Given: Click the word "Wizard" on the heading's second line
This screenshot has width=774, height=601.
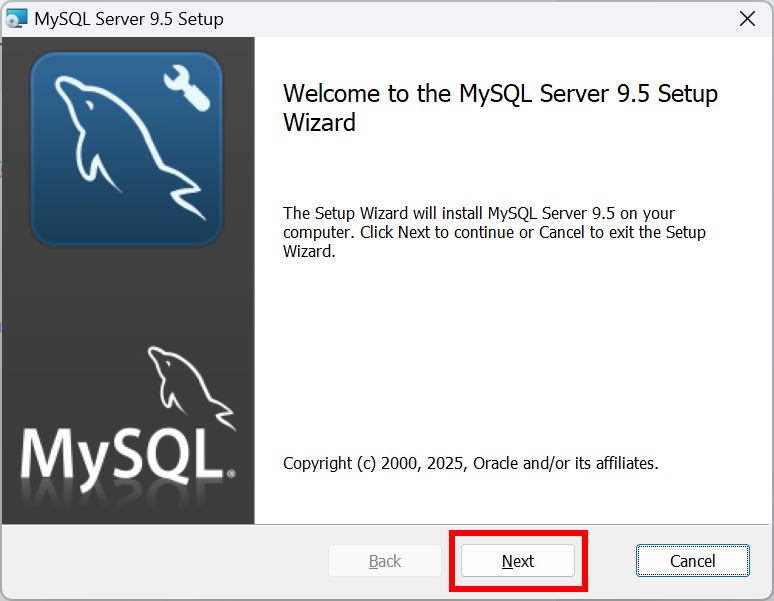Looking at the screenshot, I should click(x=319, y=122).
